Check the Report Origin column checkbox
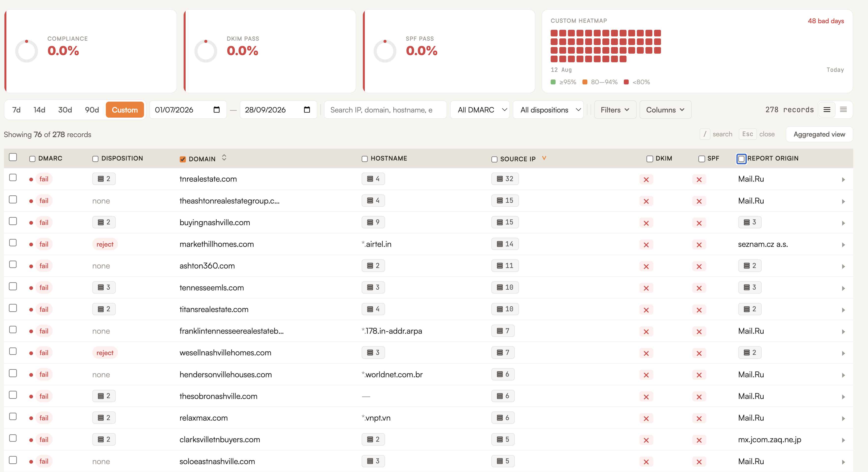The width and height of the screenshot is (868, 472). pyautogui.click(x=741, y=159)
